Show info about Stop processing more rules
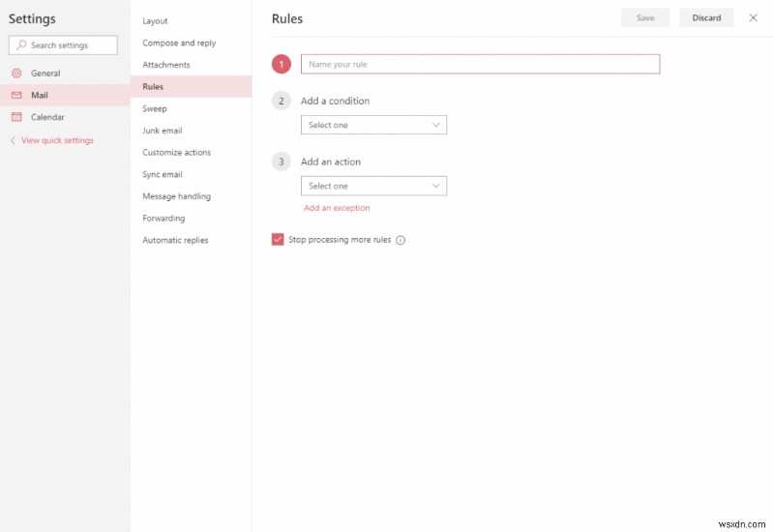This screenshot has height=532, width=774. pos(401,240)
